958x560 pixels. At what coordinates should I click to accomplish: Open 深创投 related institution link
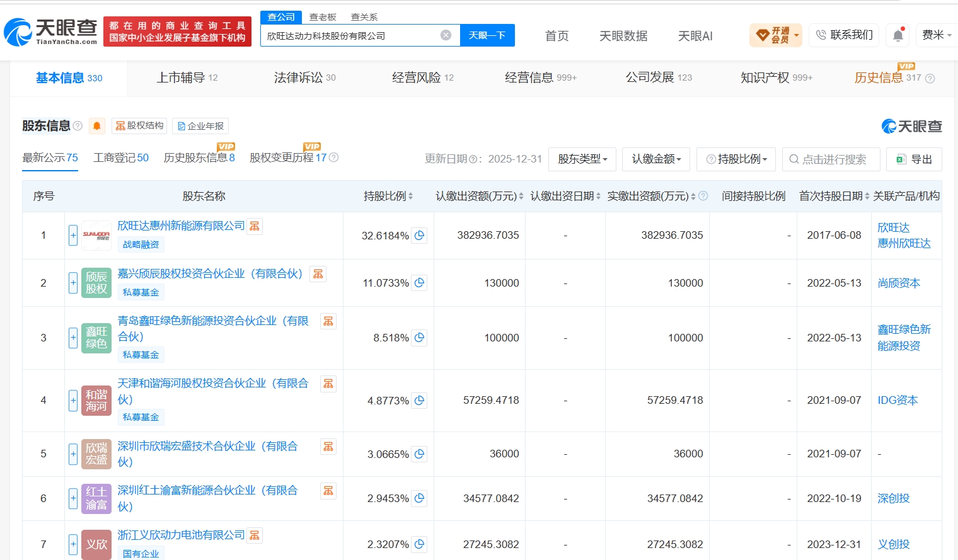[x=894, y=498]
